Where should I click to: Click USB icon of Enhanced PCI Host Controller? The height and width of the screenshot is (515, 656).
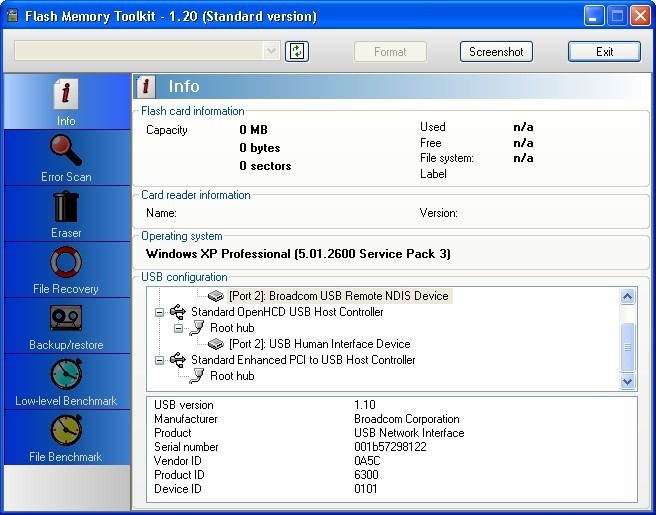[178, 360]
